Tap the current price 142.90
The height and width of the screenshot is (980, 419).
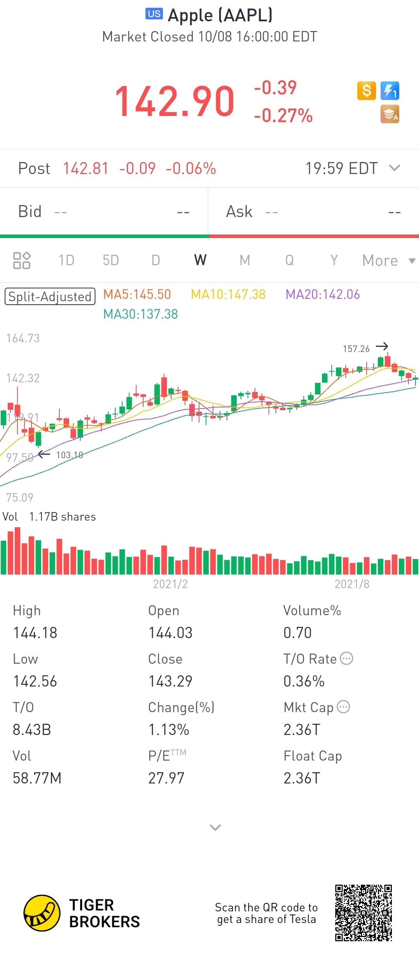pos(175,101)
